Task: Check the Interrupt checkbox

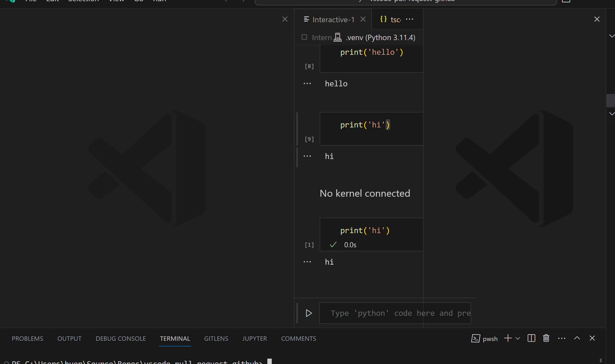Action: click(304, 37)
